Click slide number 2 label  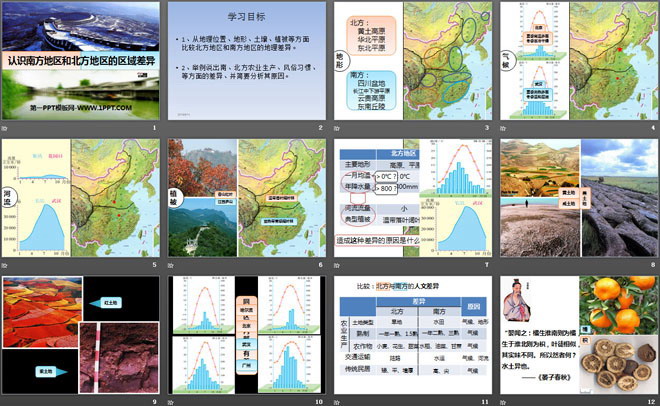[x=321, y=127]
